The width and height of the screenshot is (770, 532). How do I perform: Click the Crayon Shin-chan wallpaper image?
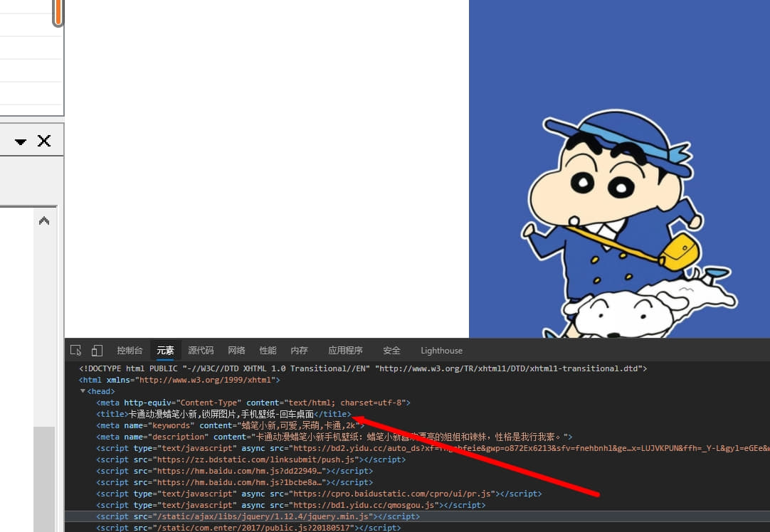[x=619, y=169]
